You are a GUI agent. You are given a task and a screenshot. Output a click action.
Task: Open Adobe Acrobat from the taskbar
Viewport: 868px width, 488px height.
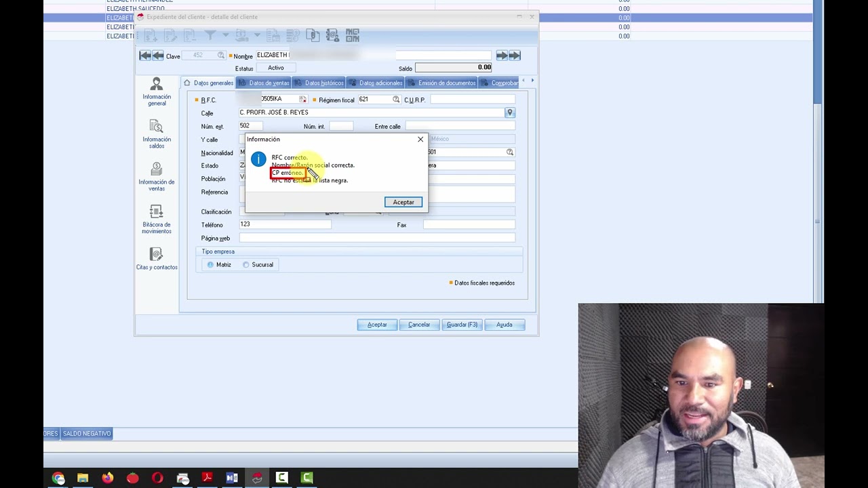tap(207, 479)
